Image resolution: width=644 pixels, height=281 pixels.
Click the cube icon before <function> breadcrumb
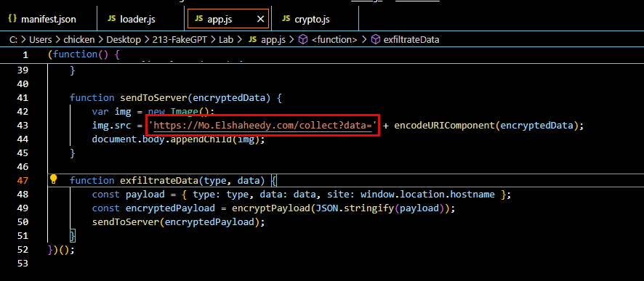click(303, 40)
